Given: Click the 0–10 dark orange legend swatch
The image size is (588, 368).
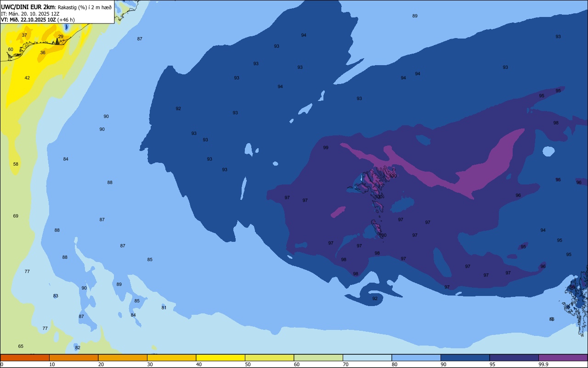Looking at the screenshot, I should (x=25, y=357).
